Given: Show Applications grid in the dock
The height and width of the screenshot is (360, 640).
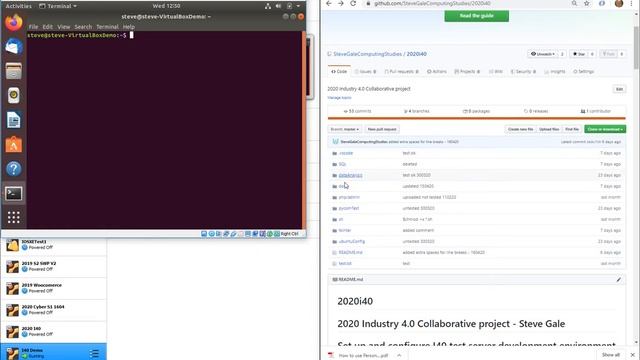Looking at the screenshot, I should (x=13, y=217).
